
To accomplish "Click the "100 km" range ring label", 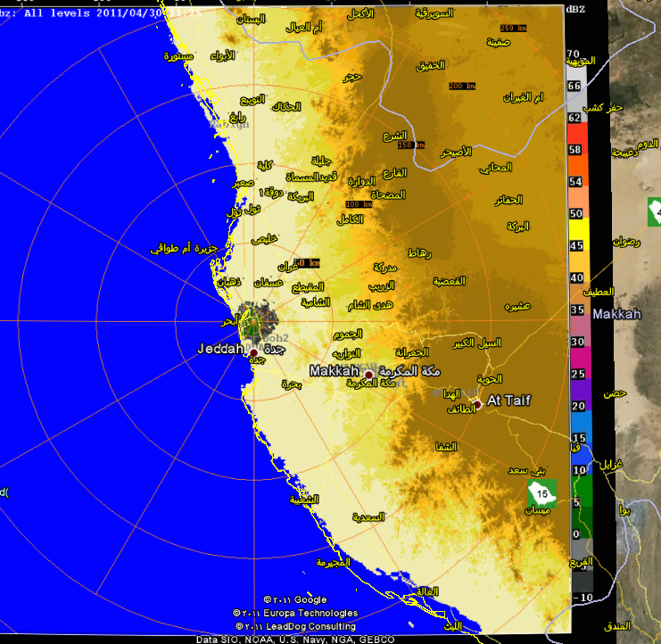I will 359,204.
